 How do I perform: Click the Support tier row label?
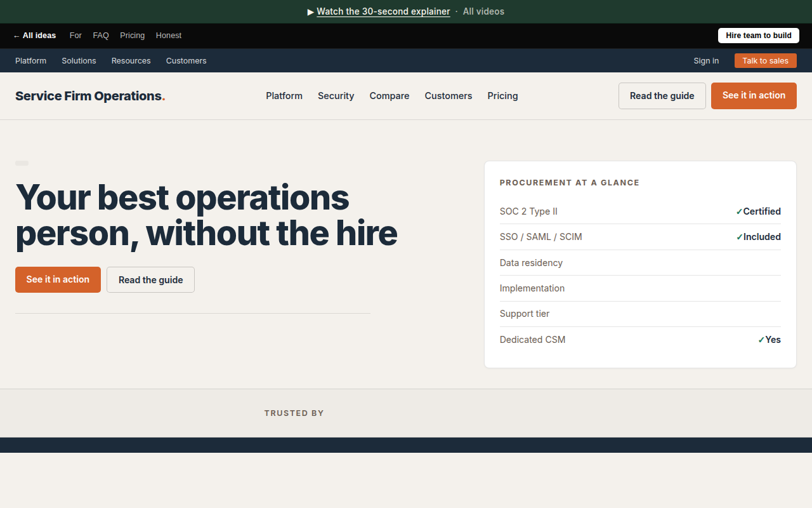(525, 314)
